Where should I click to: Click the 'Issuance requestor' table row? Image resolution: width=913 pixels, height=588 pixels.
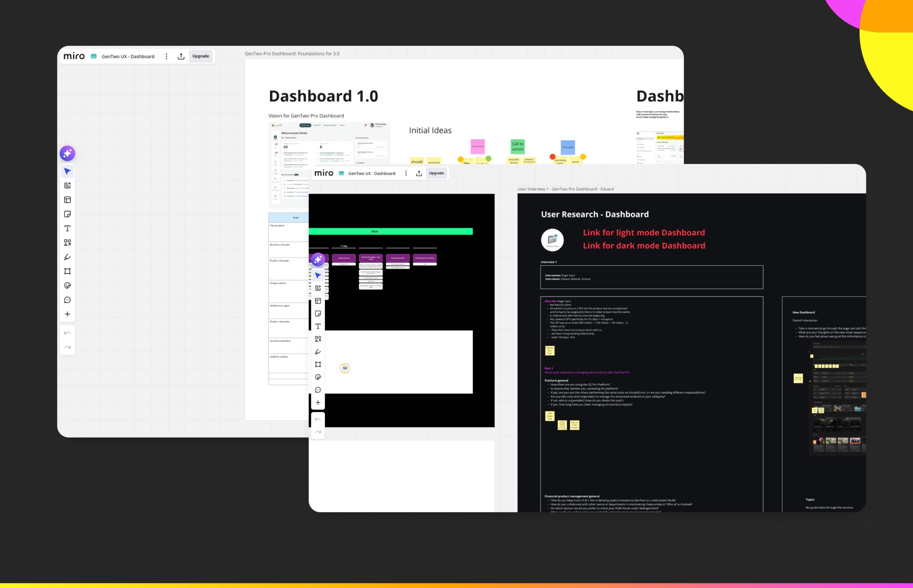click(x=289, y=346)
